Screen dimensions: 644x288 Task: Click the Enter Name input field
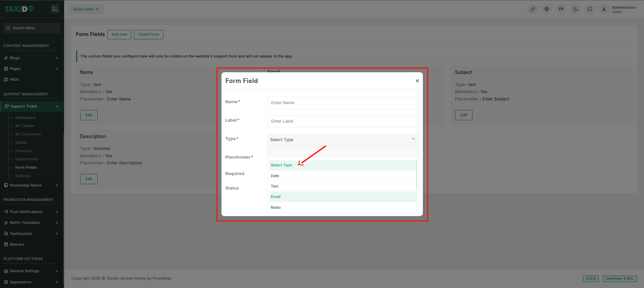pyautogui.click(x=343, y=103)
